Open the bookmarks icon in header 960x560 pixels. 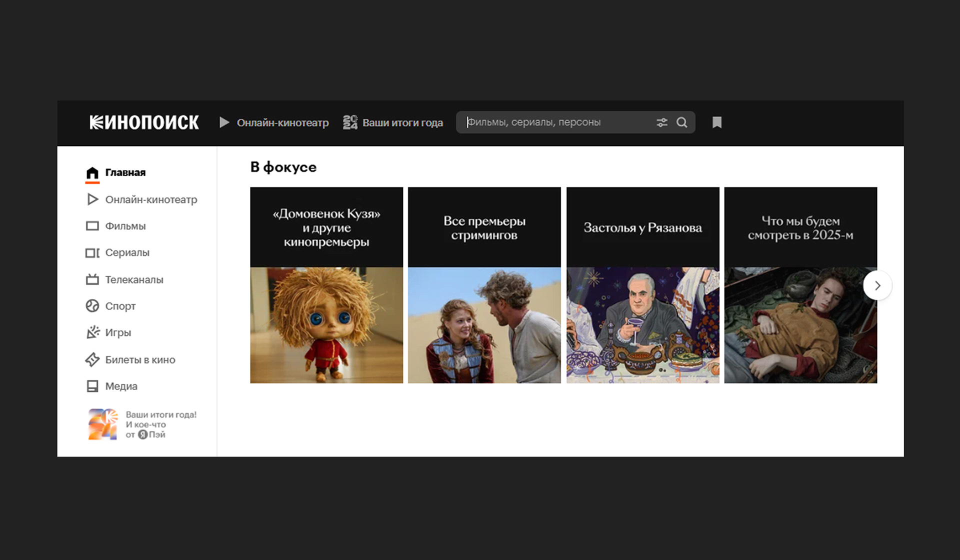tap(717, 122)
